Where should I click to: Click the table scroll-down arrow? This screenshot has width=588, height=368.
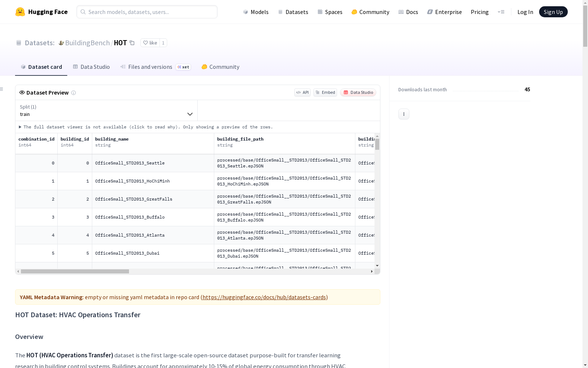click(x=377, y=266)
